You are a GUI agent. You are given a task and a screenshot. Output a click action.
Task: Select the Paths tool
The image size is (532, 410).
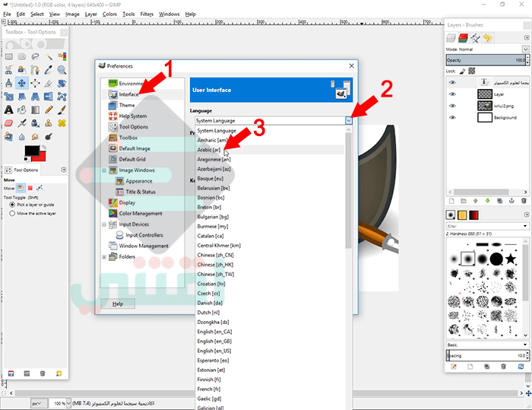click(x=35, y=70)
